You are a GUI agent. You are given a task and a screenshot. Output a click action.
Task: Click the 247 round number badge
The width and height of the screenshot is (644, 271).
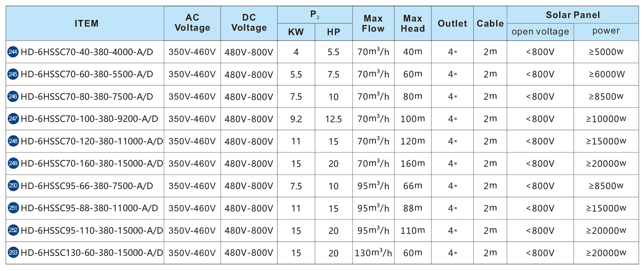(13, 119)
